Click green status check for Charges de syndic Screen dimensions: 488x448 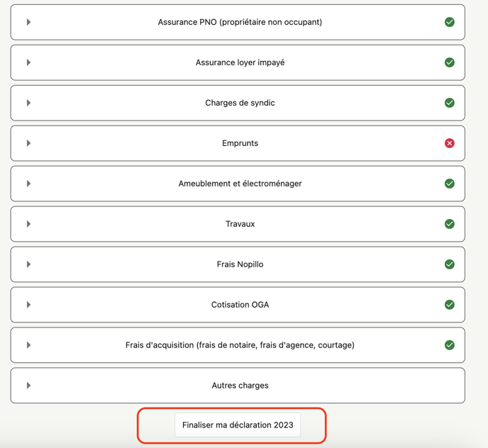pos(449,103)
